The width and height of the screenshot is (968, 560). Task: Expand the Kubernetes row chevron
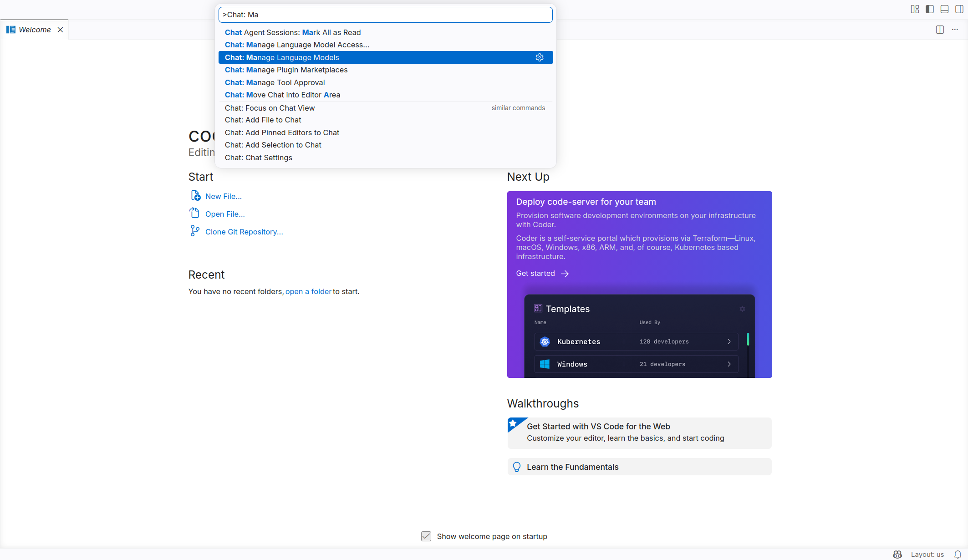click(x=729, y=341)
